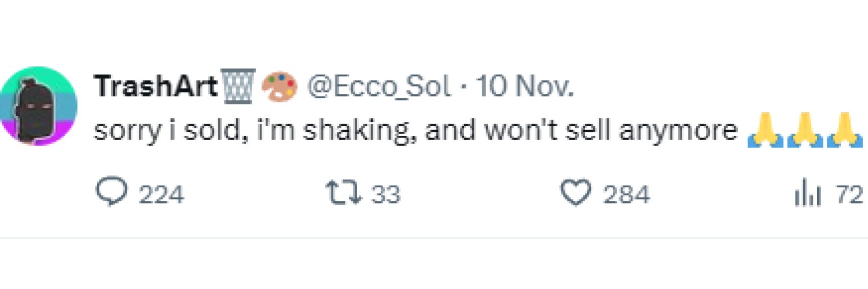Click the trash bin emoji beside TrashArt
Image resolution: width=868 pixels, height=289 pixels.
239,87
